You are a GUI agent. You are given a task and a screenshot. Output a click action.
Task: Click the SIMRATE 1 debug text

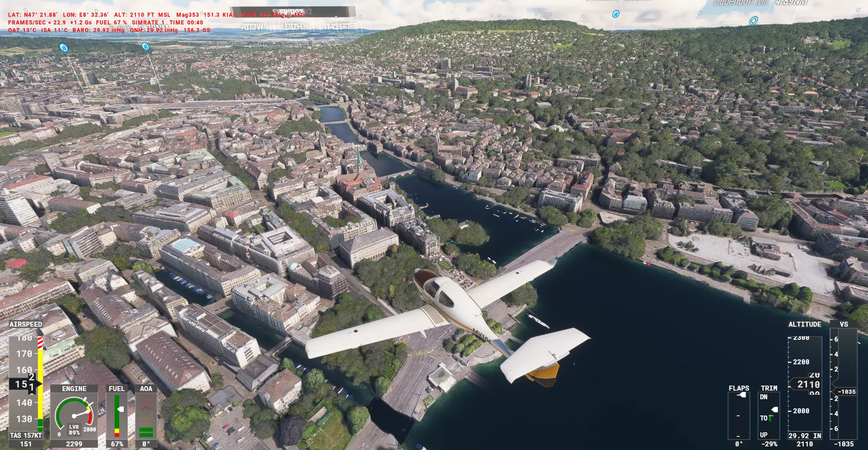148,22
